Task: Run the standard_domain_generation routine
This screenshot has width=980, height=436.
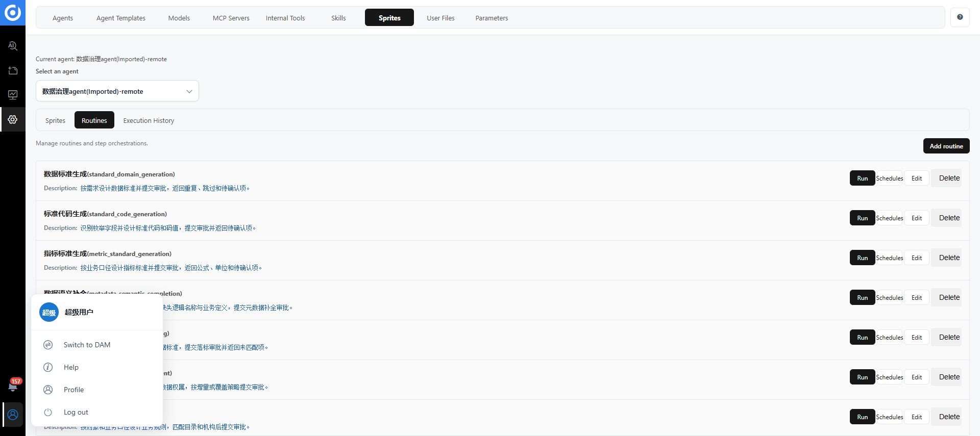Action: 862,178
